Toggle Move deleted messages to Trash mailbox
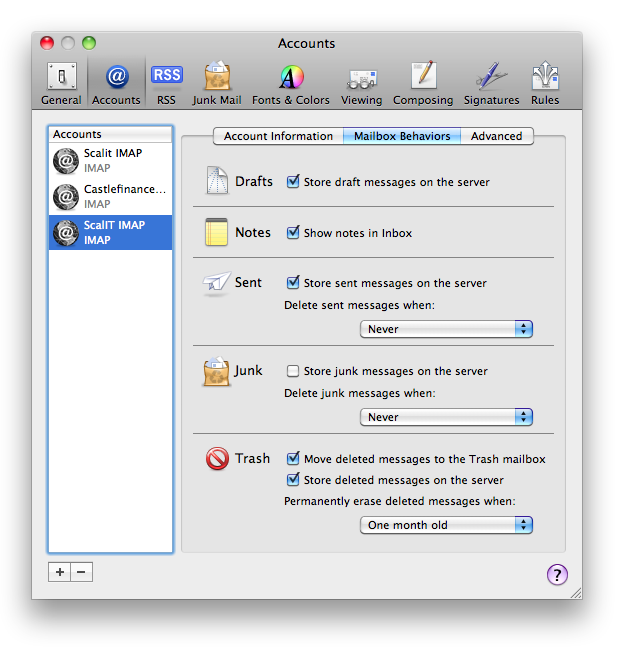625x658 pixels. click(x=293, y=459)
